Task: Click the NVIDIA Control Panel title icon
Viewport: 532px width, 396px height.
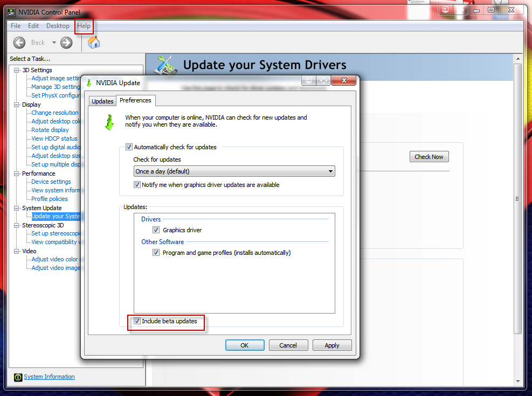Action: (11, 12)
